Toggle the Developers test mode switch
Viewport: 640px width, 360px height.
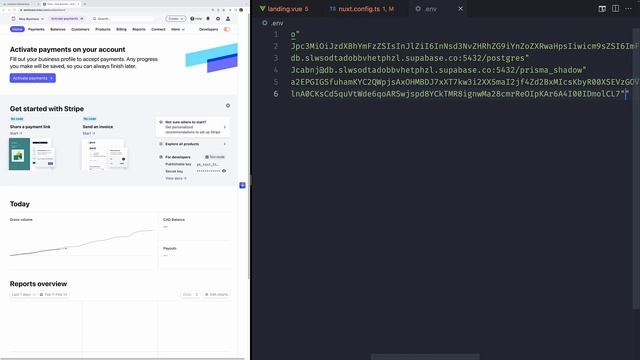coord(227,29)
